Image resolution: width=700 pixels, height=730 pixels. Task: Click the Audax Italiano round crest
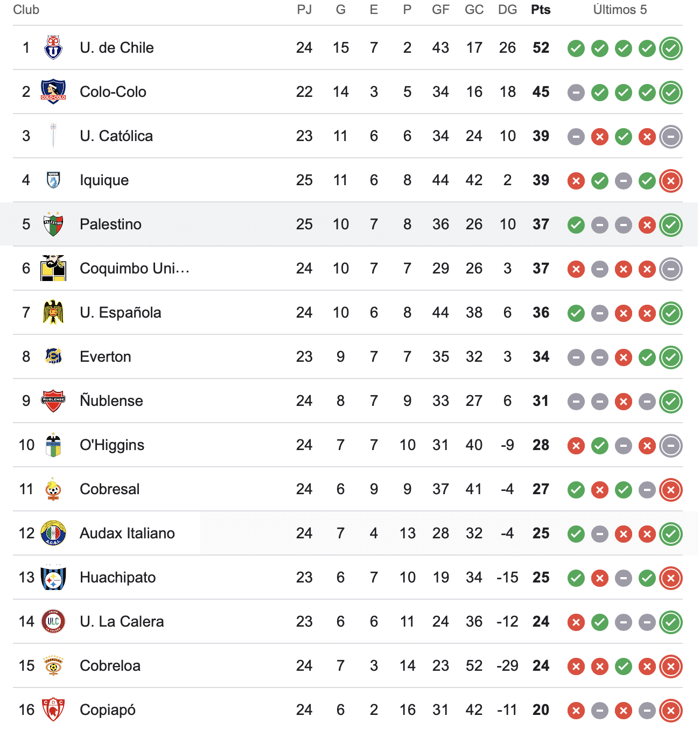coord(53,534)
